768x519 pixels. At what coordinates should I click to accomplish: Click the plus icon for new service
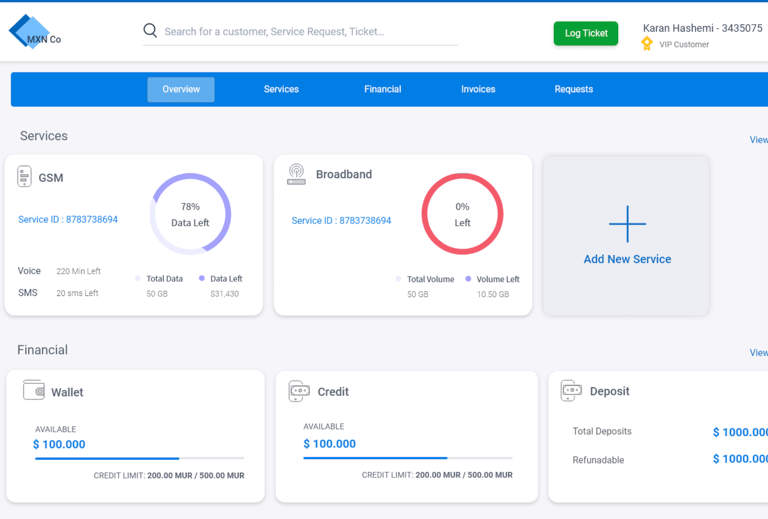pos(627,224)
